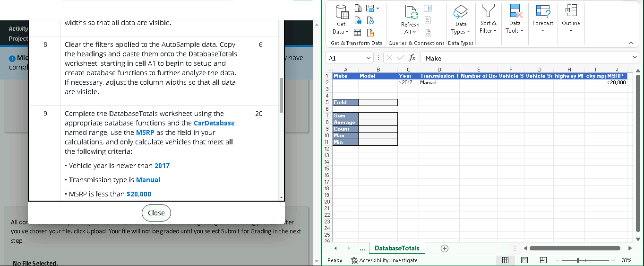Close the instructions dialog
The height and width of the screenshot is (266, 644).
[156, 213]
